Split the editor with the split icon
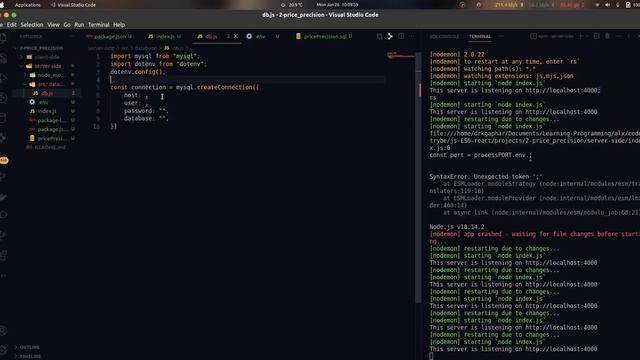This screenshot has width=640, height=360. (401, 36)
